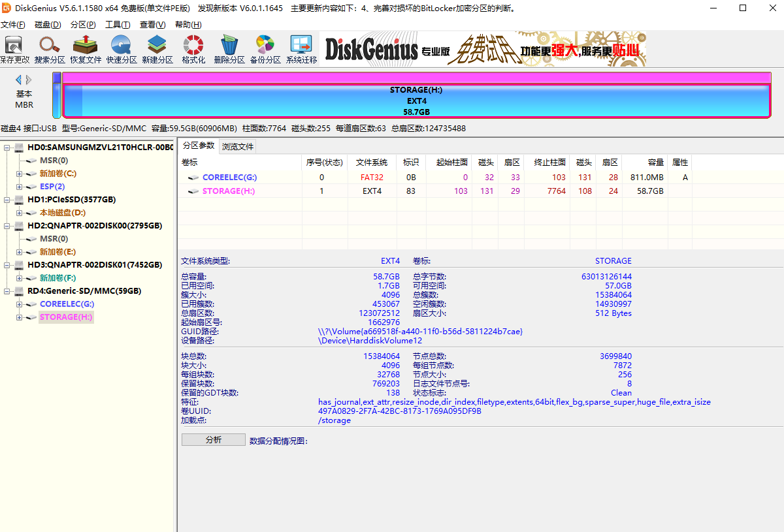This screenshot has width=784, height=532.
Task: Go to previous disk with the left arrow
Action: coord(19,80)
